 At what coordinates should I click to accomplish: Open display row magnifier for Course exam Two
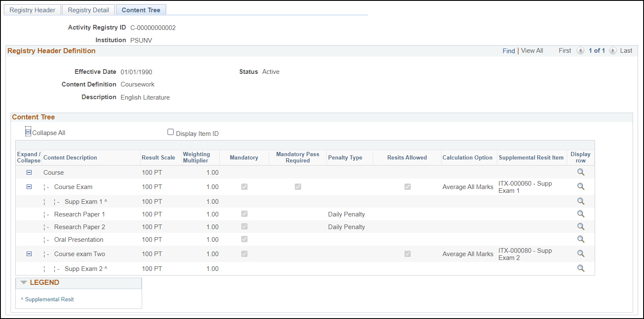(581, 254)
